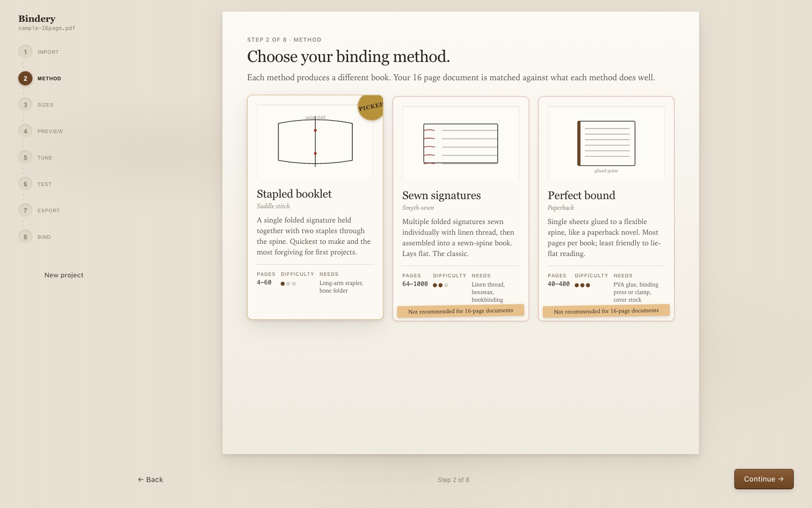Viewport: 812px width, 508px height.
Task: Click the Sewn signatures not recommended banner
Action: coord(461,311)
